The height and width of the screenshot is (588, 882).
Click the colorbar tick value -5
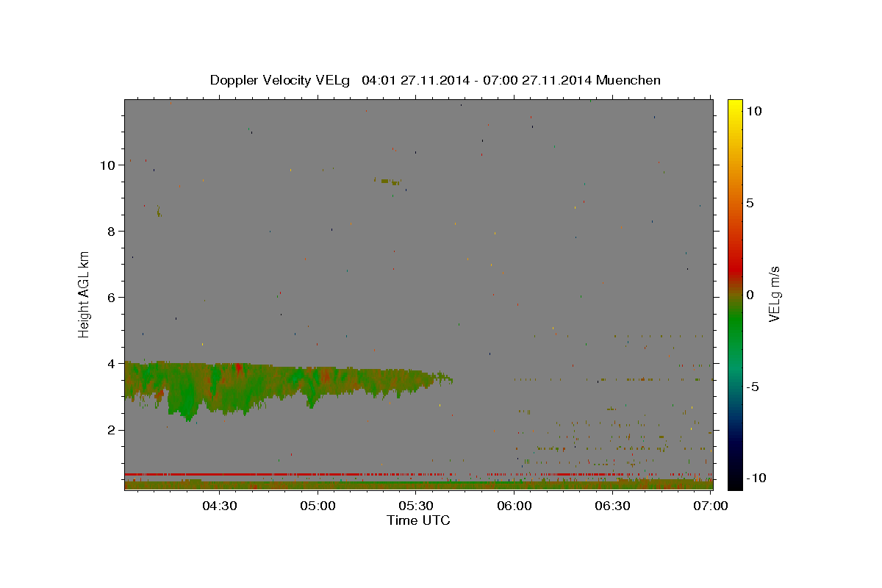coord(753,387)
